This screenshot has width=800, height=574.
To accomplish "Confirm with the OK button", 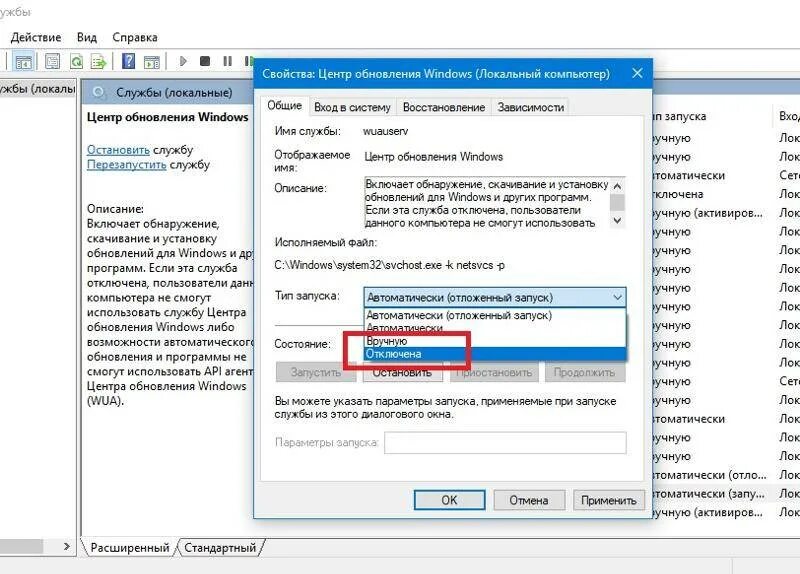I will [449, 500].
